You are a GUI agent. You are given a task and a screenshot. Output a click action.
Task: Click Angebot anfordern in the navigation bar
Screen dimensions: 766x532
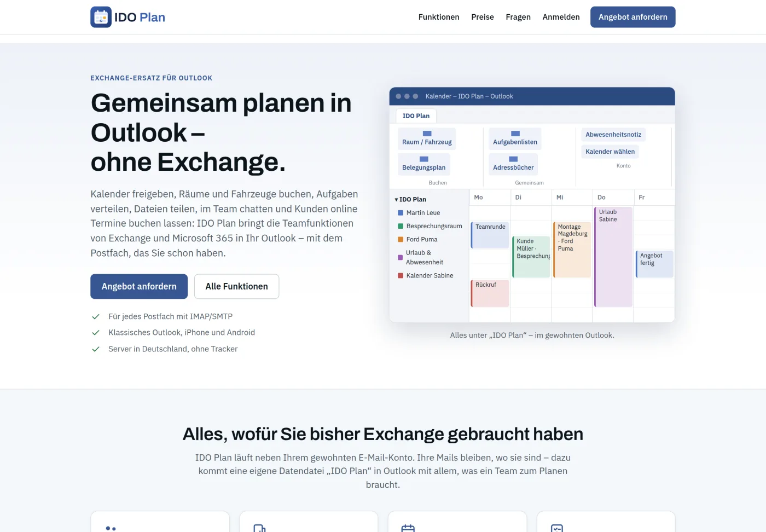click(633, 17)
